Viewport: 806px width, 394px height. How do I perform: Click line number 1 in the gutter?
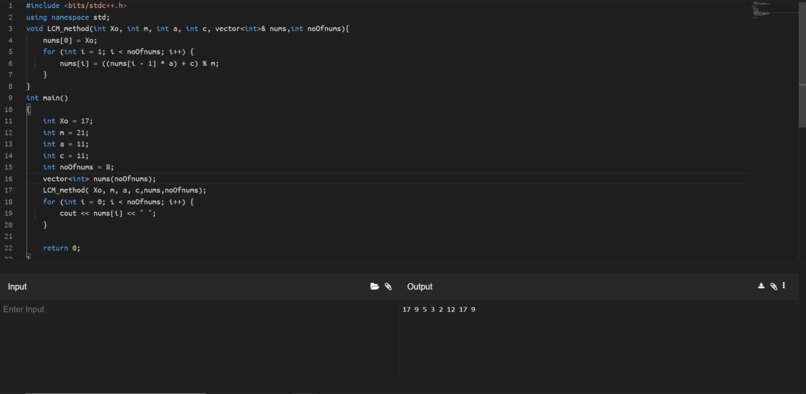[10, 6]
